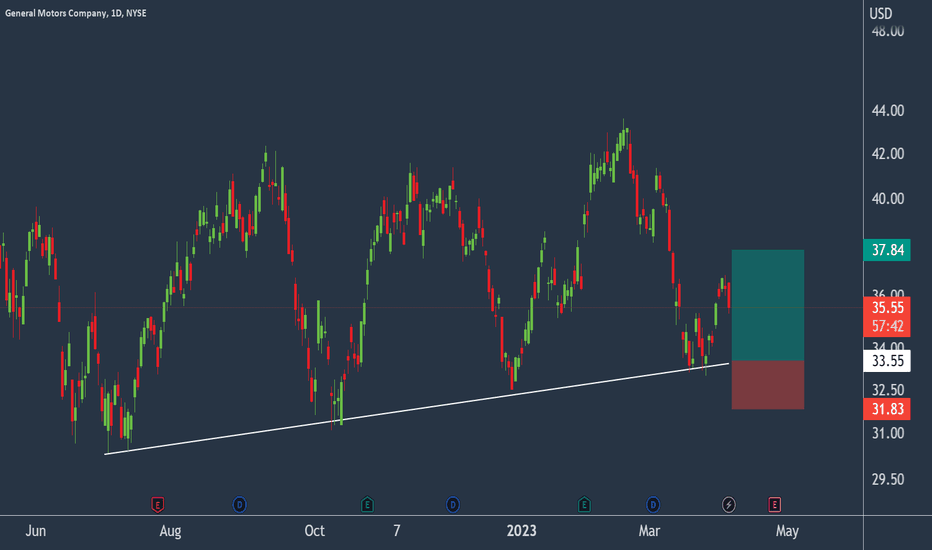The height and width of the screenshot is (550, 932).
Task: Click the Jun label on time axis
Action: 36,531
